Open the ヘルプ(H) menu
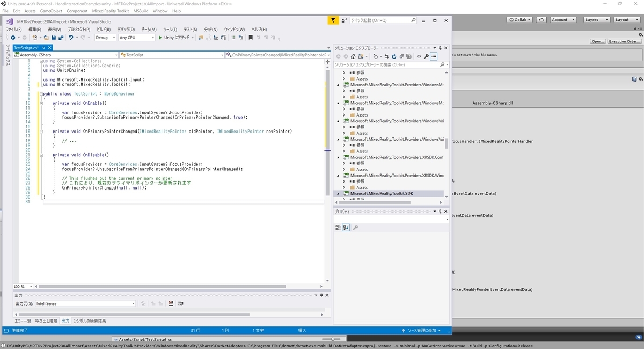Image resolution: width=644 pixels, height=349 pixels. pos(259,29)
